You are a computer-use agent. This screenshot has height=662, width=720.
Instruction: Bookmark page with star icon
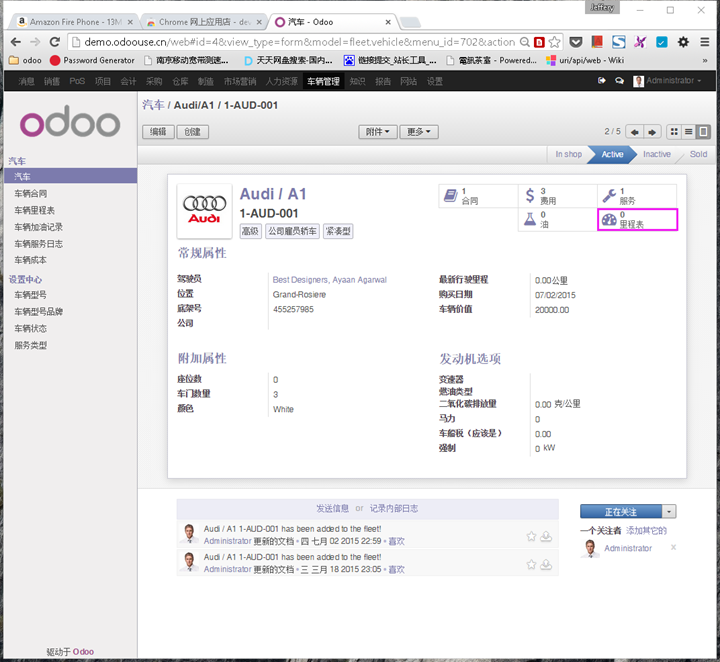554,42
